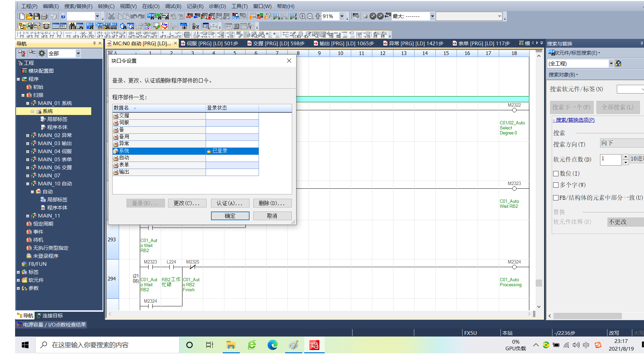Check the FB/结构体的元素中部分一致 option
The image size is (644, 362).
pos(556,198)
